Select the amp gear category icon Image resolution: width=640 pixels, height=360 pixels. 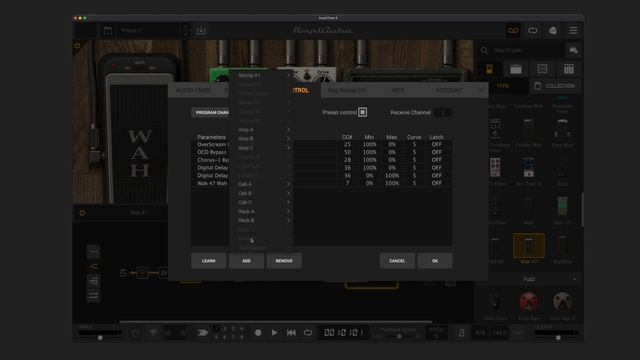pyautogui.click(x=516, y=69)
